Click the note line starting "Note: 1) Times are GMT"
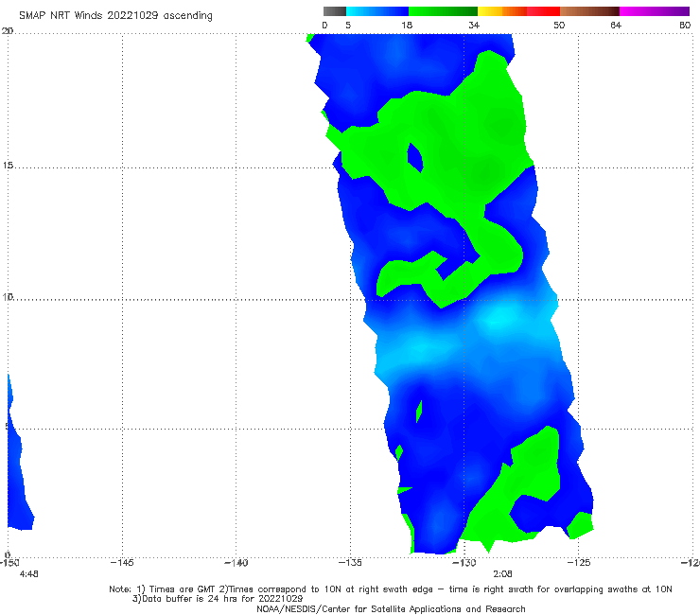Screen dimensions: 700x615 click(390, 589)
